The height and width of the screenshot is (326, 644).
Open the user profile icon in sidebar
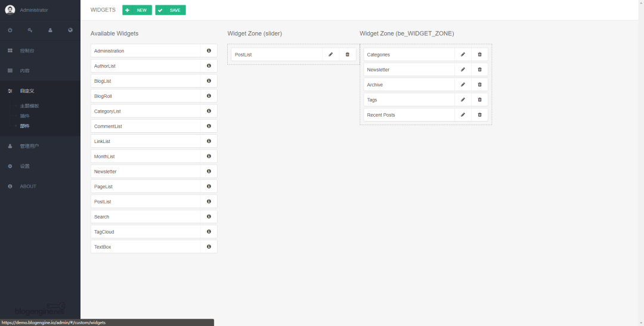tap(50, 30)
